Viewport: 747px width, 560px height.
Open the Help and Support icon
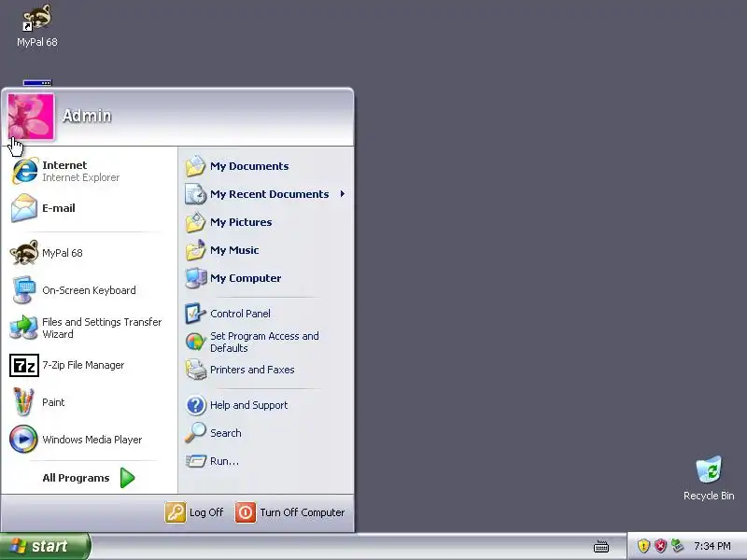point(195,405)
